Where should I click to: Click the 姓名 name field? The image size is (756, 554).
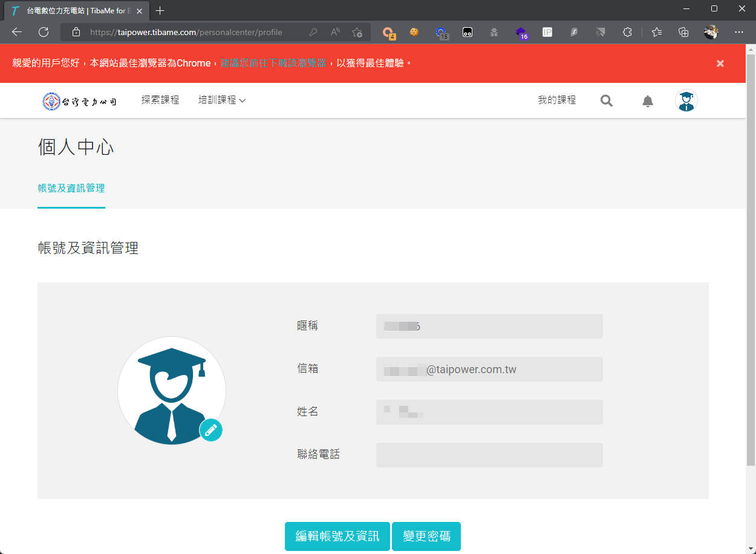coord(489,412)
